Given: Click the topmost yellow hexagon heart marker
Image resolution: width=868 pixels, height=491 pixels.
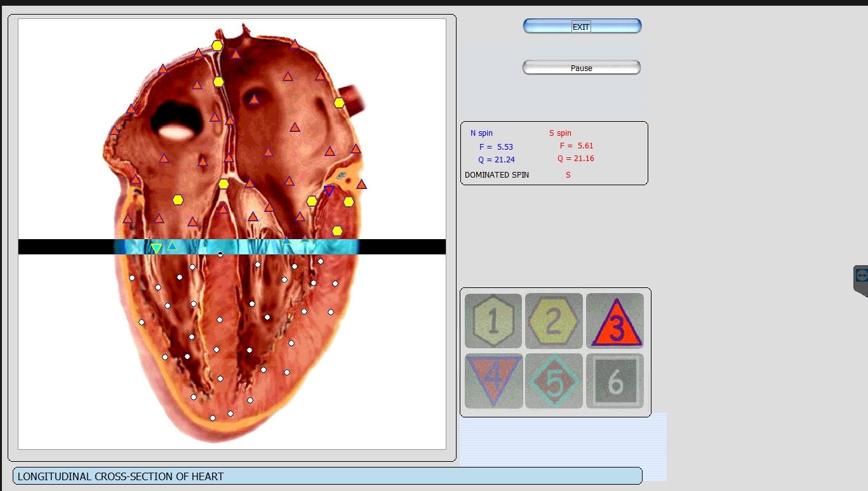Looking at the screenshot, I should click(x=217, y=46).
